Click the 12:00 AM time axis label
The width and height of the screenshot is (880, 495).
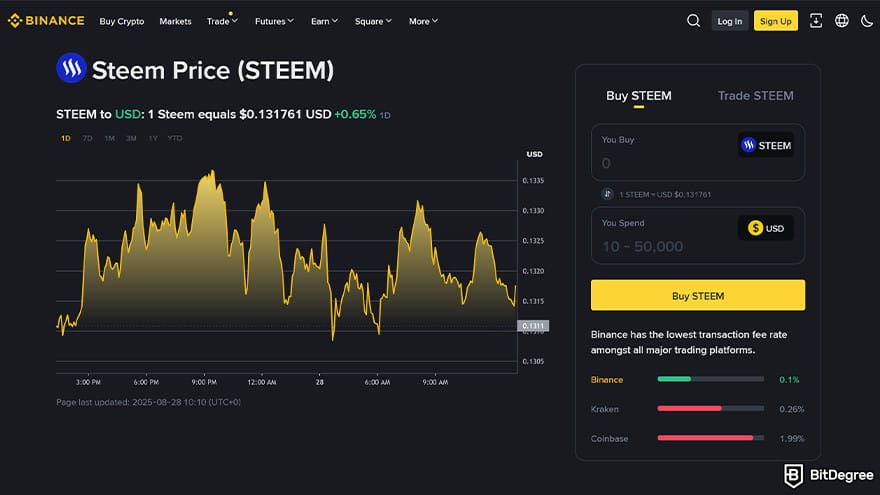pos(262,382)
